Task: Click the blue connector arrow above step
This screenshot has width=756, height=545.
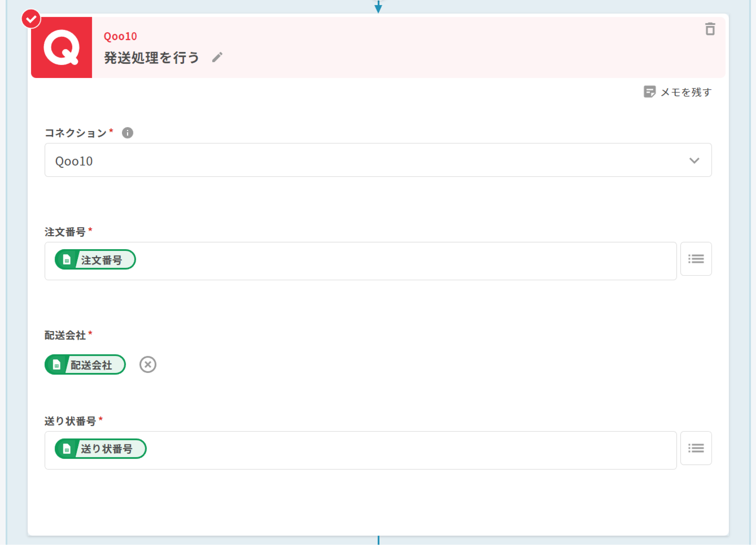Action: click(378, 7)
